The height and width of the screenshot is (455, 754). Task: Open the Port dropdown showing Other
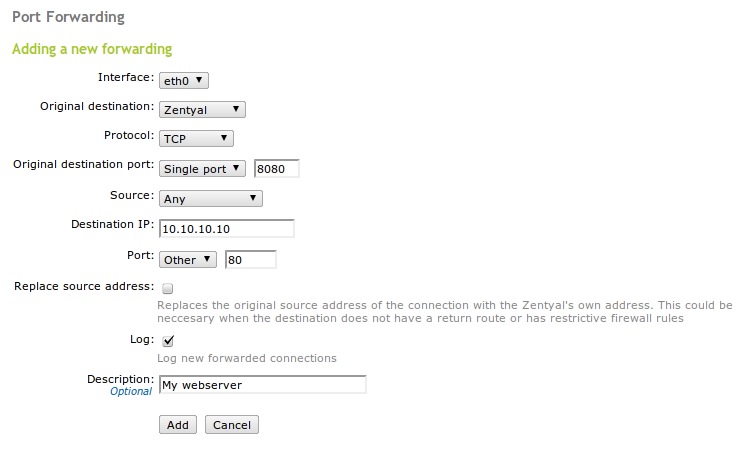[x=188, y=260]
